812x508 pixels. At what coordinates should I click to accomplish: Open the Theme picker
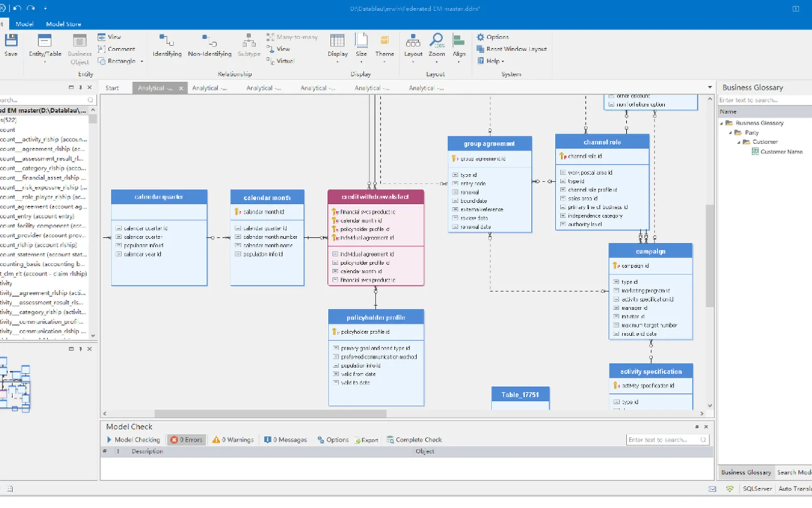pyautogui.click(x=385, y=47)
